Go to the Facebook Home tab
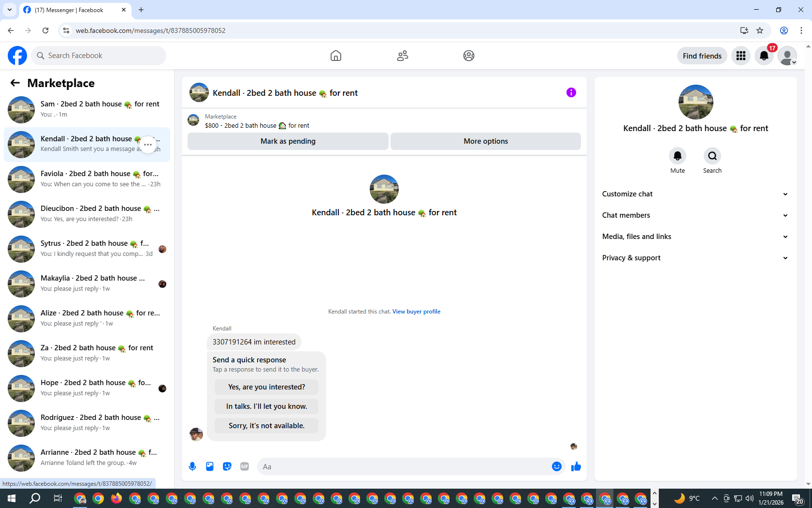This screenshot has width=812, height=508. pyautogui.click(x=336, y=56)
